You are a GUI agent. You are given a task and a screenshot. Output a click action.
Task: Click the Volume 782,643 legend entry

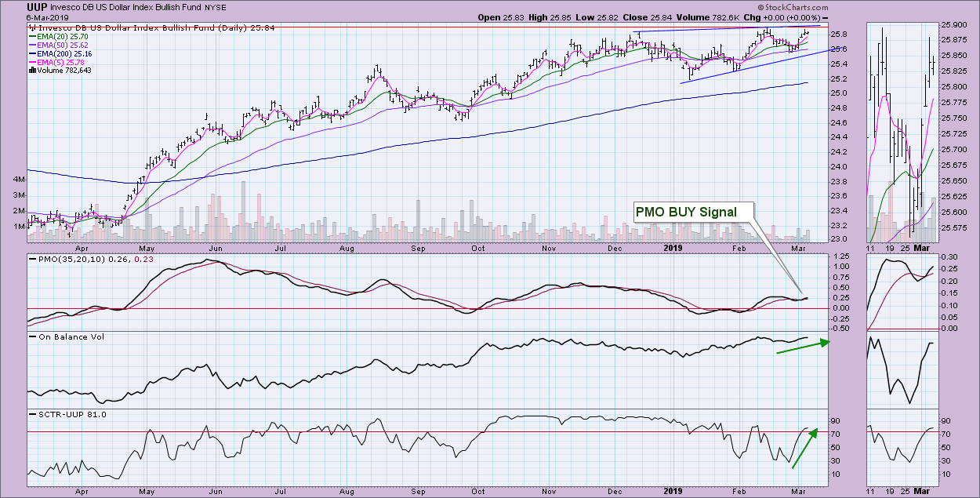pos(60,70)
